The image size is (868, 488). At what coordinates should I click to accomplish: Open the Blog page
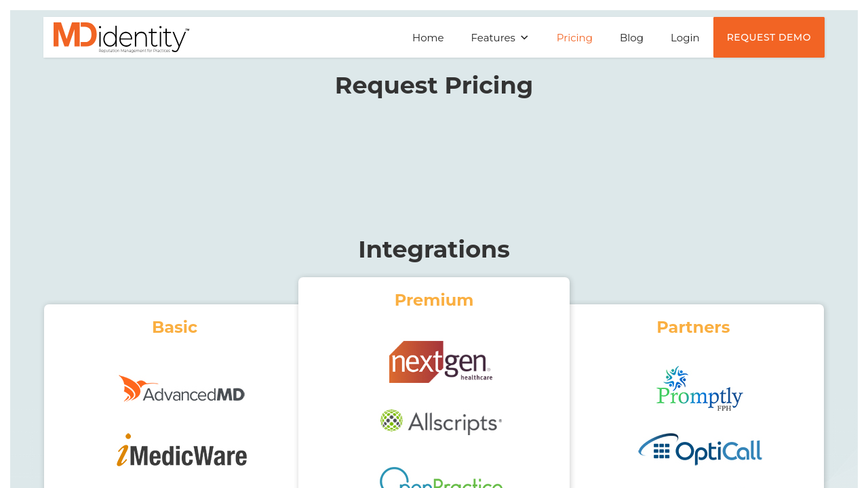pyautogui.click(x=631, y=38)
